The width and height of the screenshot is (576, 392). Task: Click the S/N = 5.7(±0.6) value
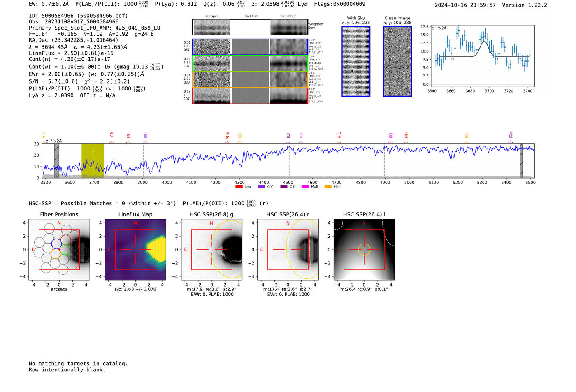53,81
